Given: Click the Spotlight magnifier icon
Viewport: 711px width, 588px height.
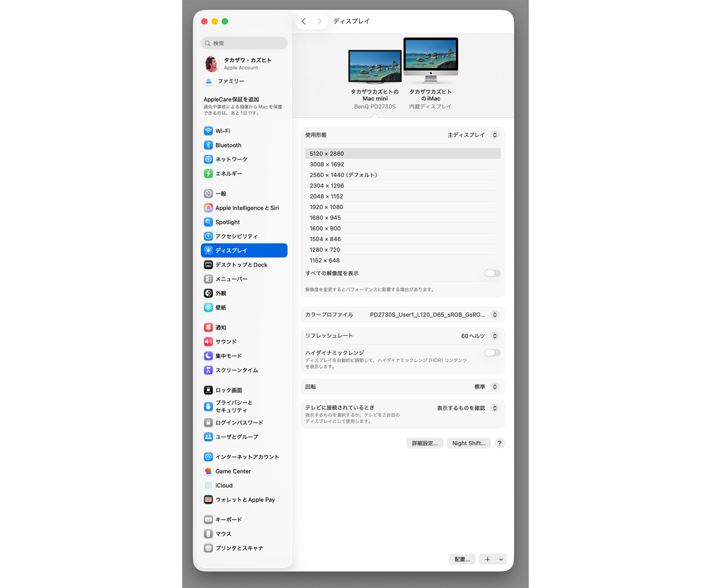Looking at the screenshot, I should pyautogui.click(x=208, y=222).
